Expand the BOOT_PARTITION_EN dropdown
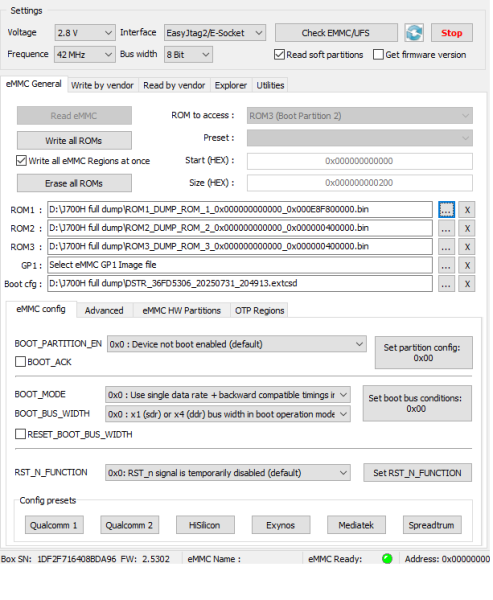493x600 pixels. 237,344
